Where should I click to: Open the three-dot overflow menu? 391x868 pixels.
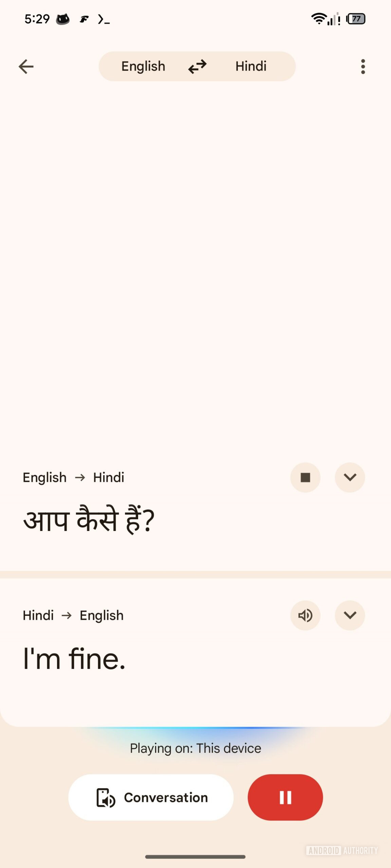coord(363,66)
